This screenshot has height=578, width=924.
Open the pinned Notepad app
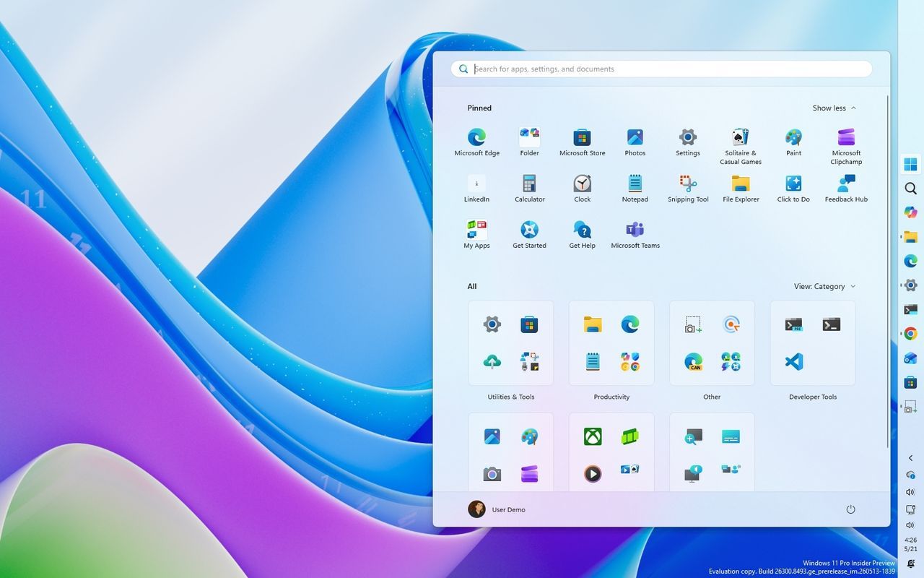[x=635, y=189]
